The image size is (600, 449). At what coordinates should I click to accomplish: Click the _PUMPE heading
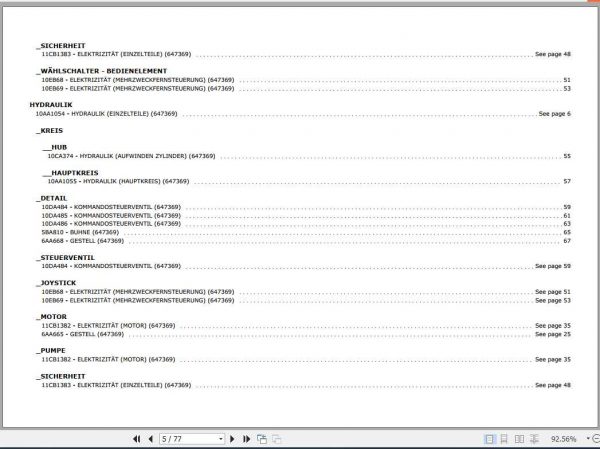[x=51, y=351]
